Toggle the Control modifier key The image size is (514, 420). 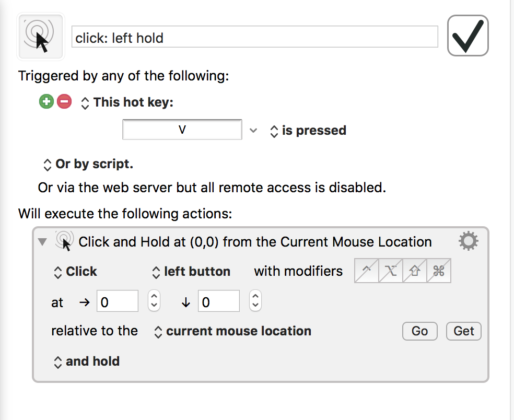(367, 272)
